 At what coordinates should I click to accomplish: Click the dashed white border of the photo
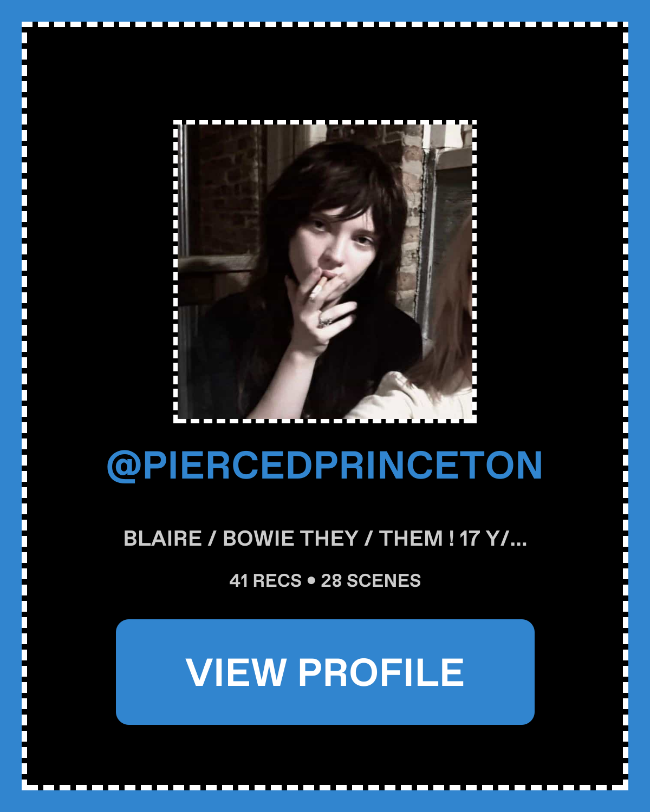click(x=325, y=122)
